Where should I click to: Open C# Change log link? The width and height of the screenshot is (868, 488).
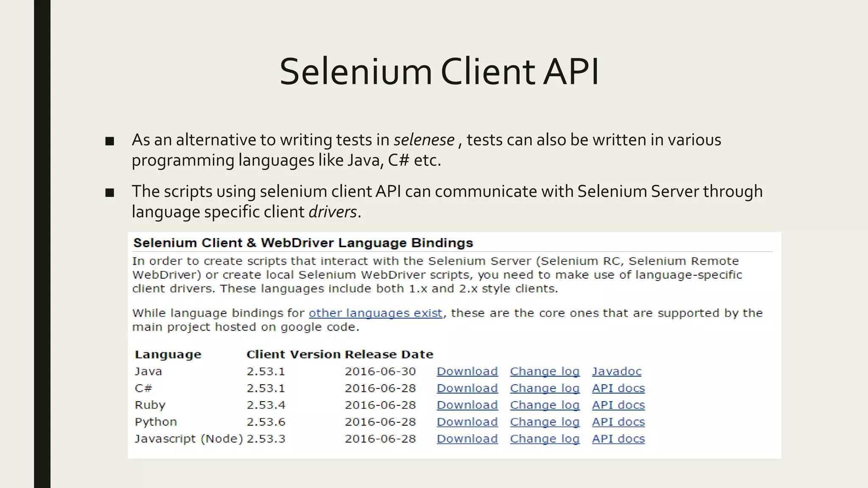[x=544, y=388]
